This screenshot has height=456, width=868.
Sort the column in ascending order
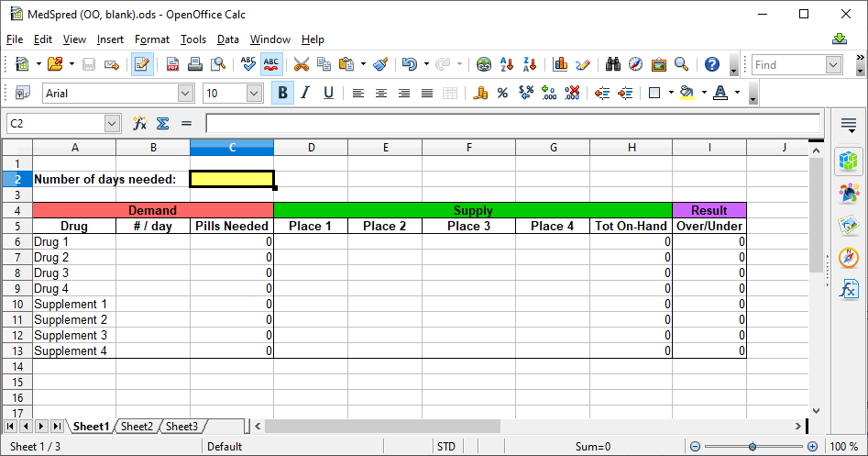tap(508, 64)
